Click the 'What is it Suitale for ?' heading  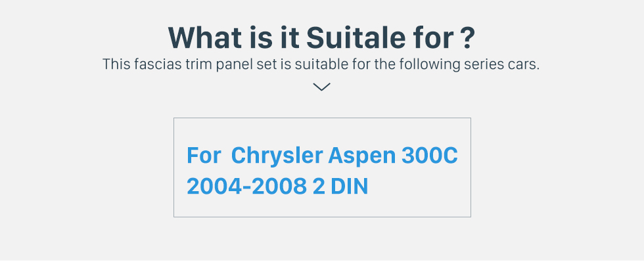click(x=321, y=37)
